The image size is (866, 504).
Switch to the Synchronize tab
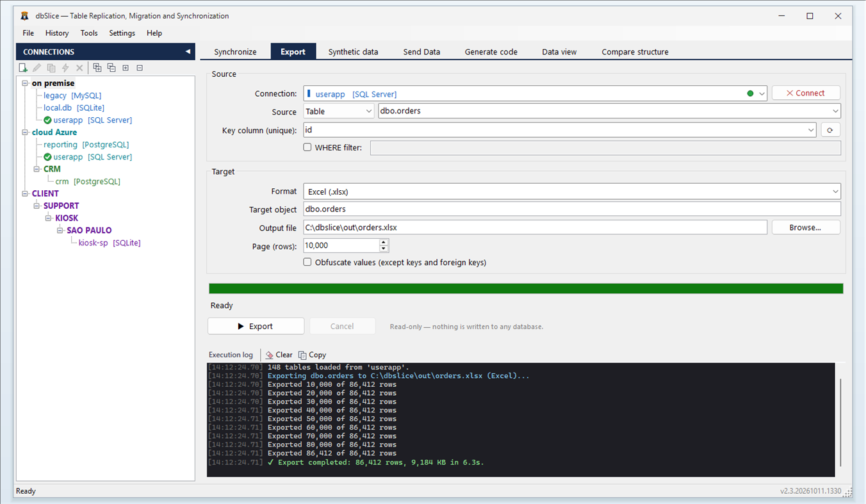[x=235, y=52]
